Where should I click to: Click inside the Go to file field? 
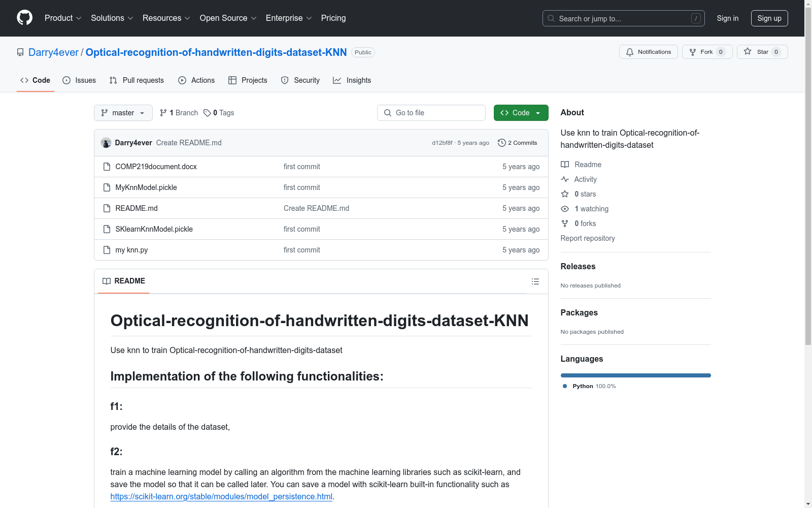(x=431, y=113)
